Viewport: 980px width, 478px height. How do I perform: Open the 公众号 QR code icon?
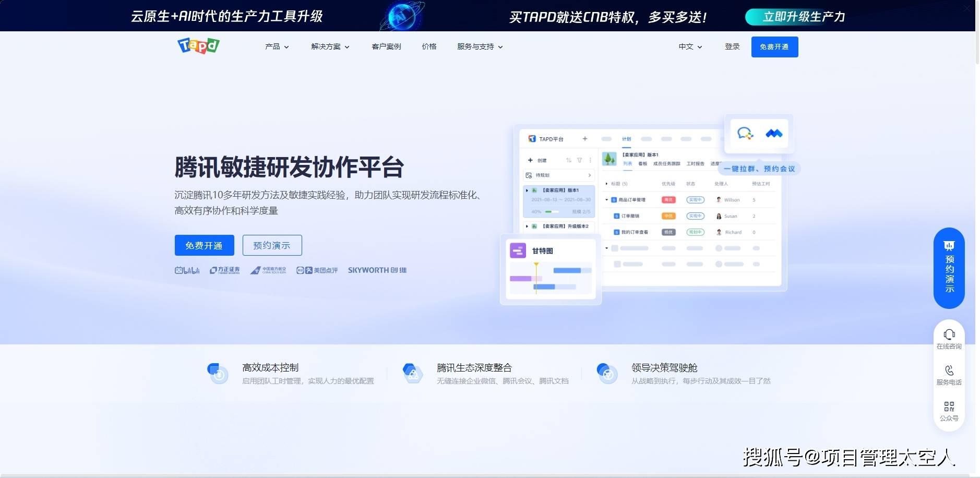pos(949,407)
